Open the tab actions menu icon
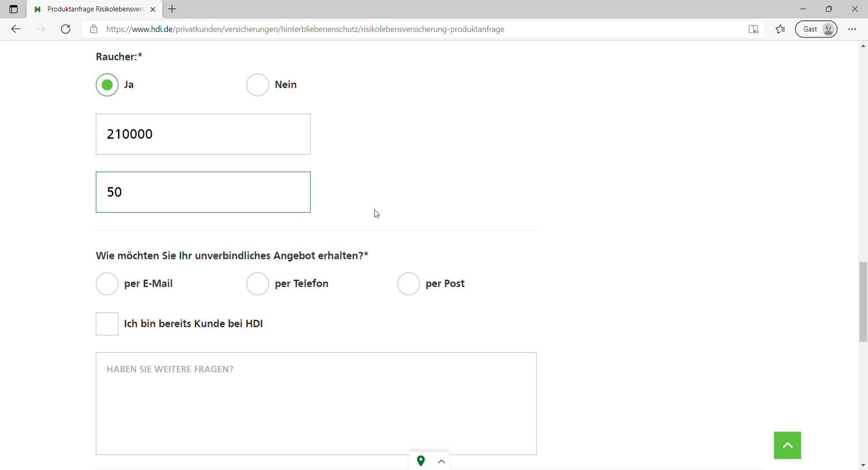The width and height of the screenshot is (868, 470). pyautogui.click(x=14, y=9)
